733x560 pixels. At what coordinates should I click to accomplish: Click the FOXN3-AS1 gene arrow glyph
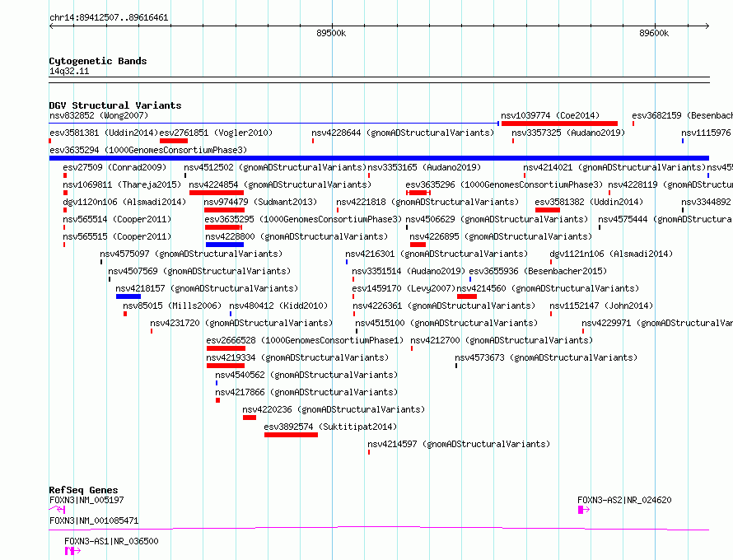pos(72,551)
